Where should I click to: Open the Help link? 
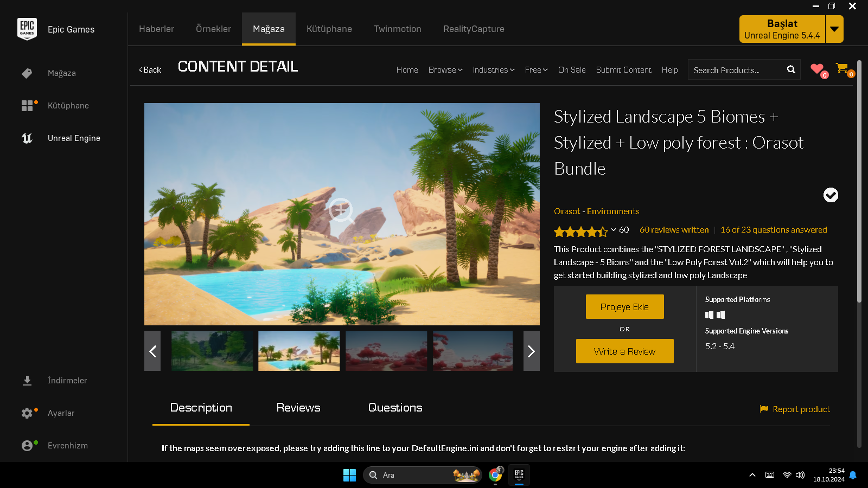669,70
